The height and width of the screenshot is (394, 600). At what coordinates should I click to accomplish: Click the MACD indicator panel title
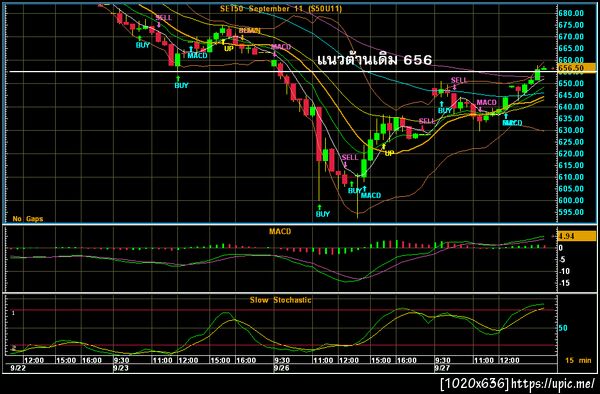280,231
